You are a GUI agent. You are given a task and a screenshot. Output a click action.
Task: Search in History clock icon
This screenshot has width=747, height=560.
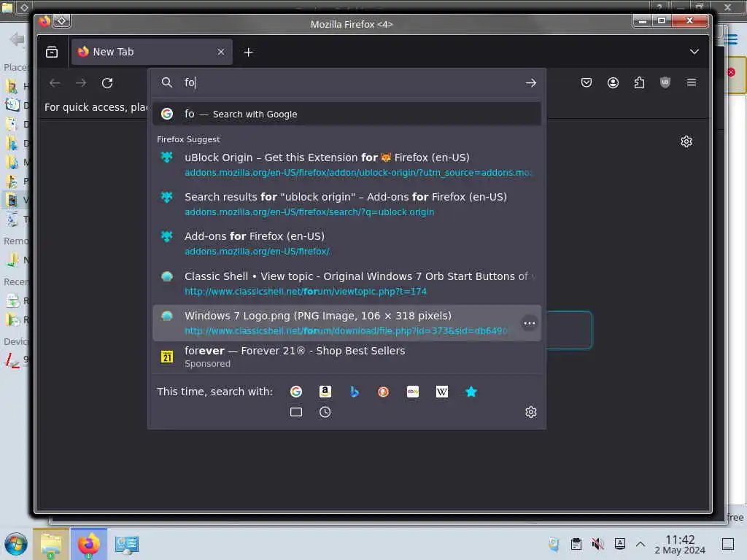point(325,412)
